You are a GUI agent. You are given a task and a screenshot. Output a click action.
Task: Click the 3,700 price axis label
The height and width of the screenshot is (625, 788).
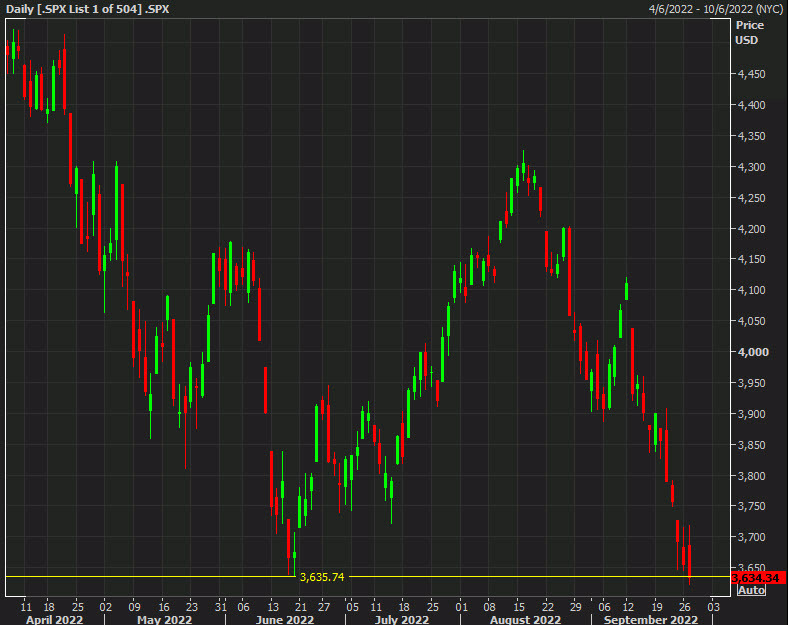(751, 538)
